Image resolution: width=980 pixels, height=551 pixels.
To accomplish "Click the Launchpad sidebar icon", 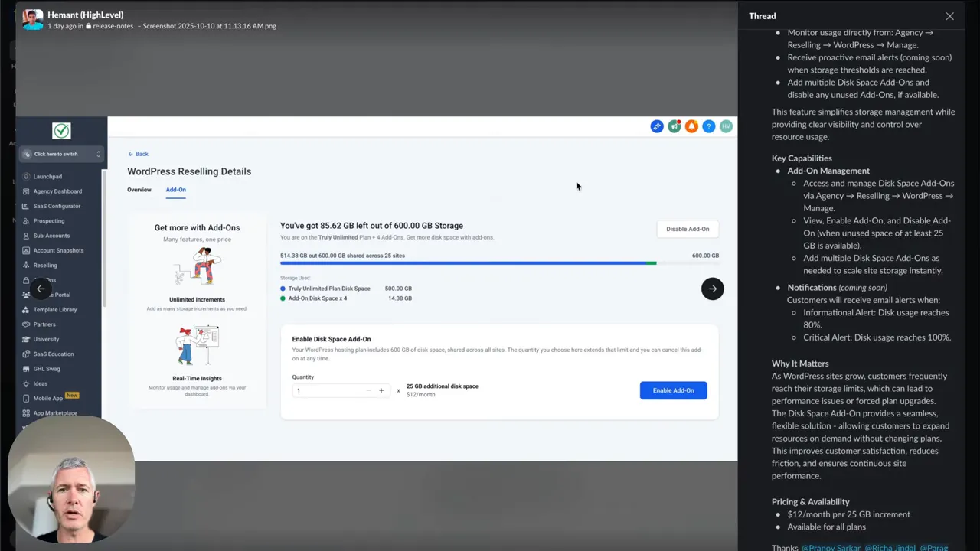I will [x=27, y=177].
